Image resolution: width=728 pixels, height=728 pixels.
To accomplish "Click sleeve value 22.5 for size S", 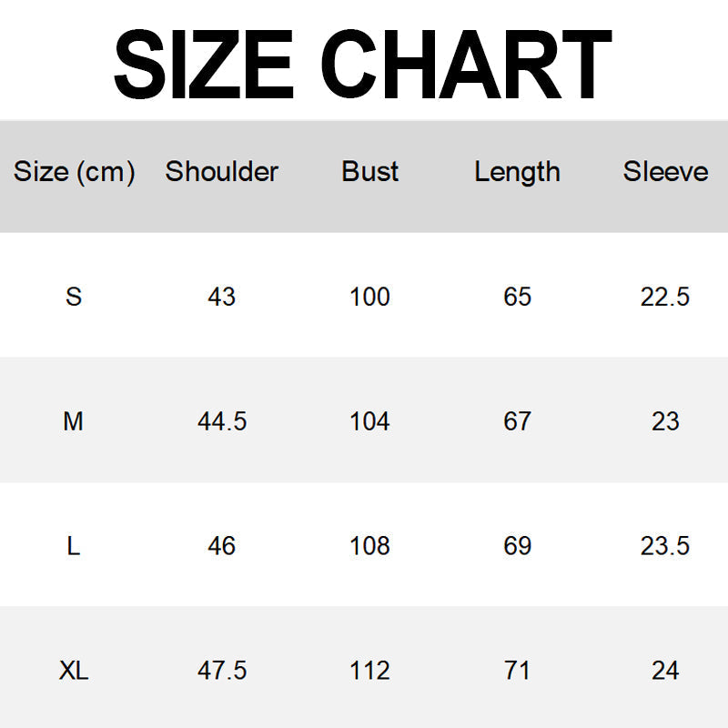I will coord(665,297).
